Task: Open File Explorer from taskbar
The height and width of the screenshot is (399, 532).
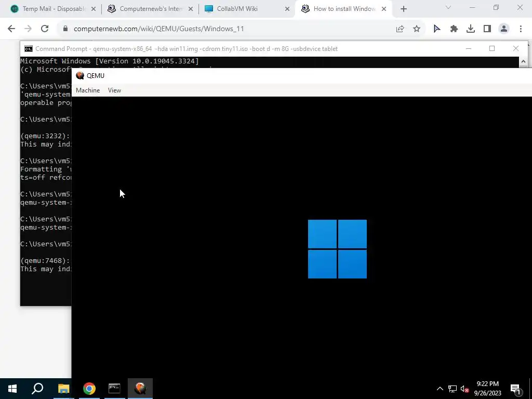Action: (x=63, y=389)
